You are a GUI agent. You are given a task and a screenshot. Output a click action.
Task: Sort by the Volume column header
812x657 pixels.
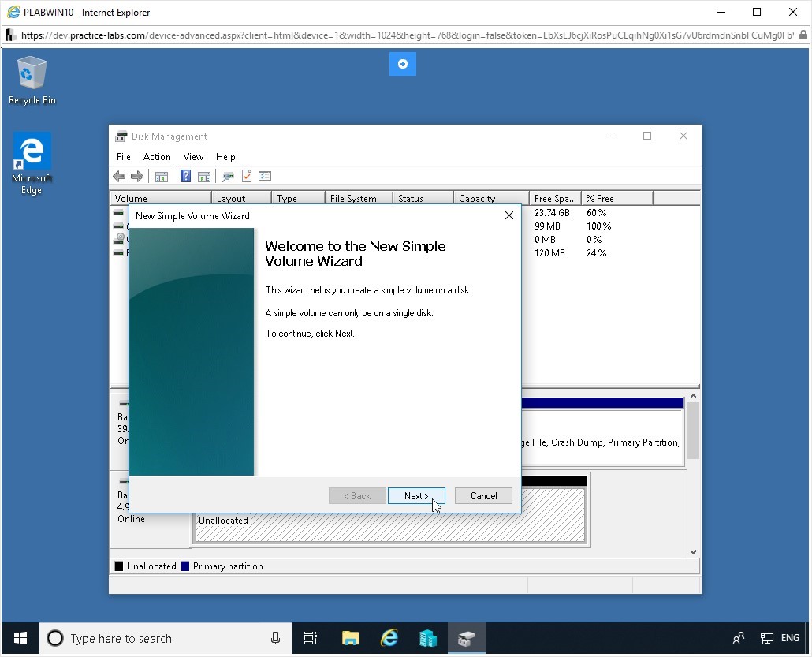[161, 199]
